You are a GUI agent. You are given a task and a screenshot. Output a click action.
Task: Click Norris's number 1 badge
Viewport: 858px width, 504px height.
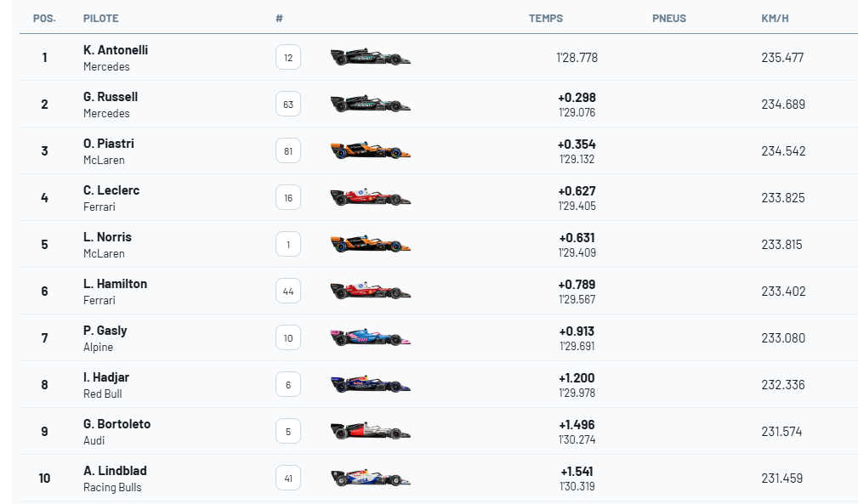pyautogui.click(x=288, y=245)
